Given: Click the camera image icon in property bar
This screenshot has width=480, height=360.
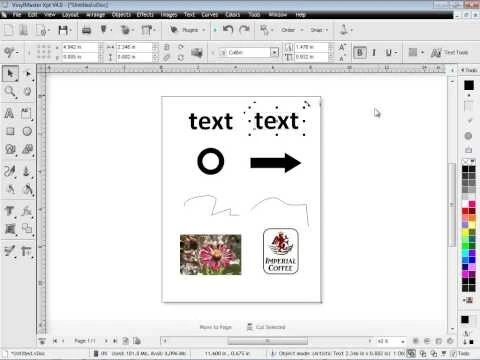Looking at the screenshot, I should [x=197, y=52].
